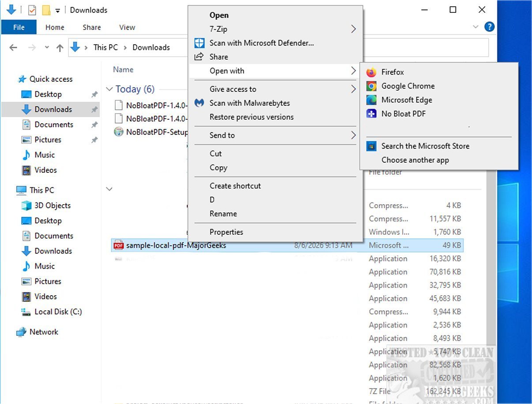The width and height of the screenshot is (532, 404).
Task: Click Search the Microsoft Store
Action: coord(425,146)
